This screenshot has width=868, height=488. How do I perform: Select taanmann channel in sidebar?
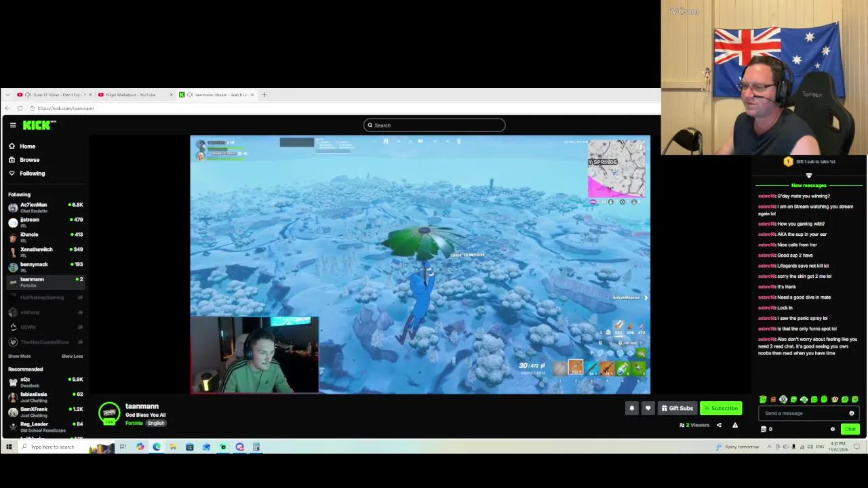click(x=45, y=282)
